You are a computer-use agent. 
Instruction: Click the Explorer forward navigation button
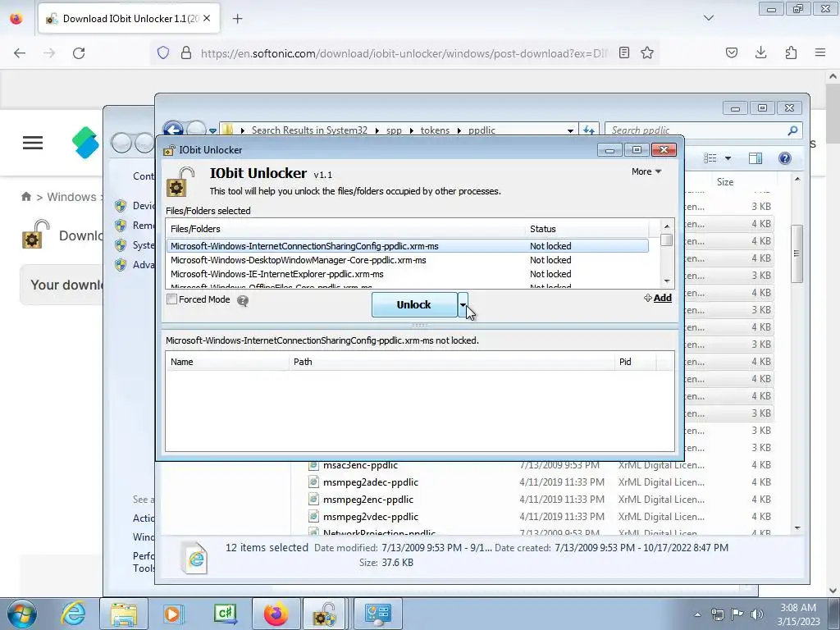click(196, 129)
